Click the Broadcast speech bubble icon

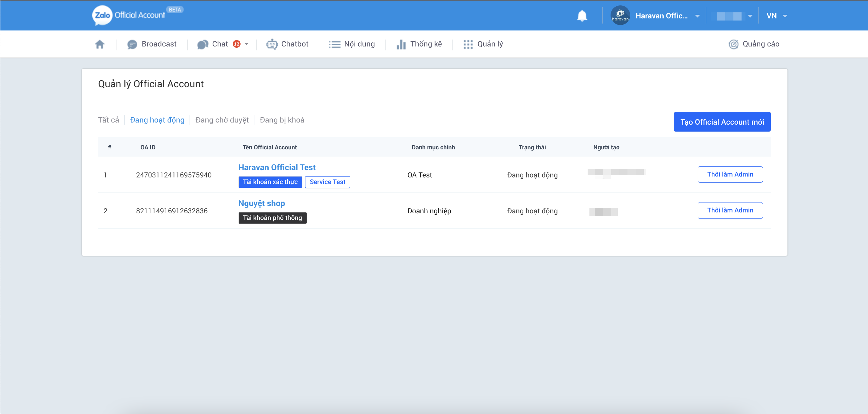pyautogui.click(x=132, y=44)
